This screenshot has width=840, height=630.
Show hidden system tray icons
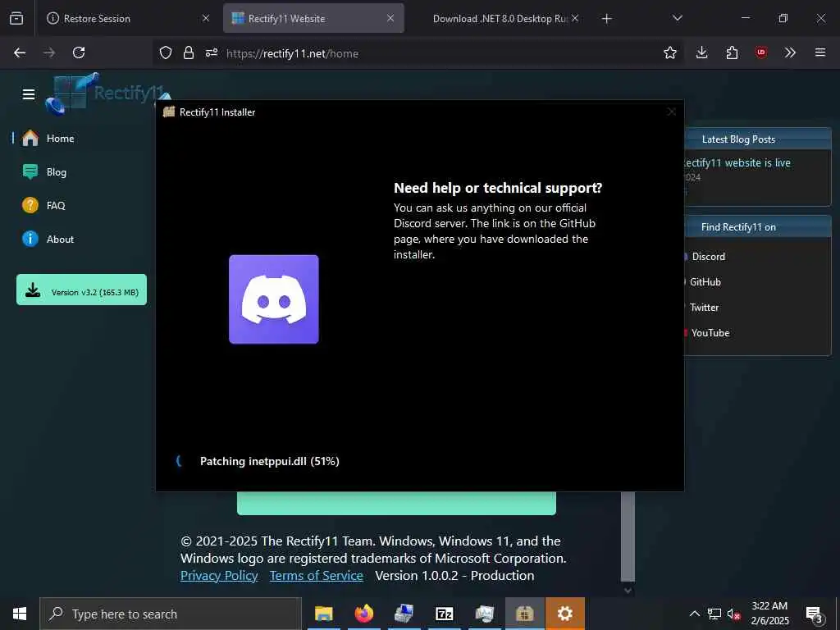pos(694,614)
